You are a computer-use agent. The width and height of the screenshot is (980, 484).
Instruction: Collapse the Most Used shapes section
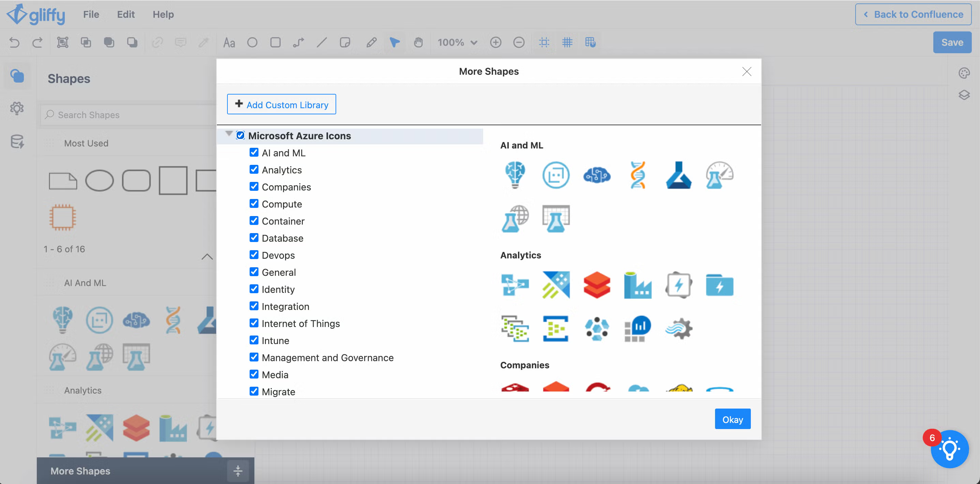point(207,257)
